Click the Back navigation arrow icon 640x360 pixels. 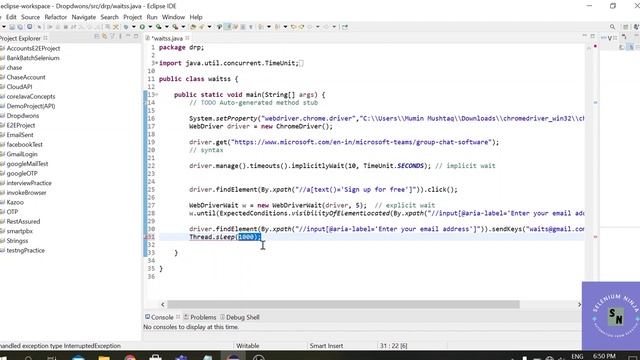tap(309, 27)
